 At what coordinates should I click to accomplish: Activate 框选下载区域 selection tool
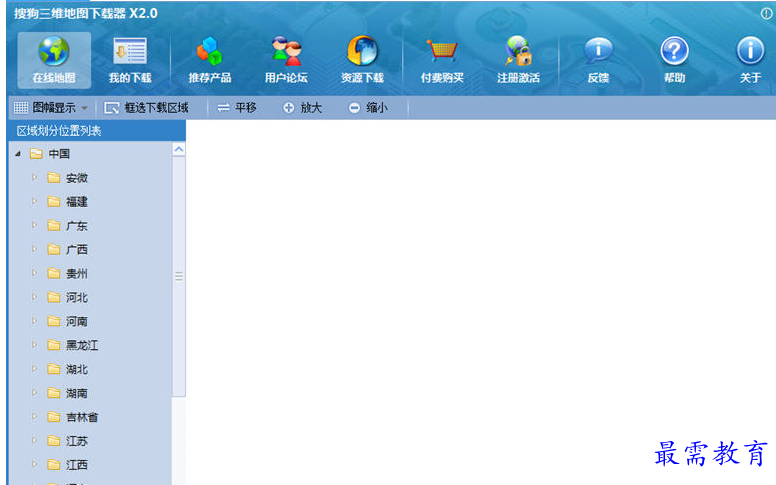tap(146, 107)
